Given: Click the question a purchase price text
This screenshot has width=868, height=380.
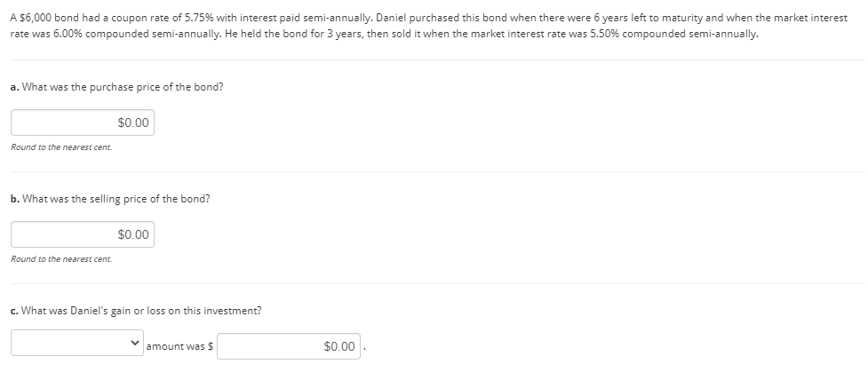Looking at the screenshot, I should [x=122, y=86].
